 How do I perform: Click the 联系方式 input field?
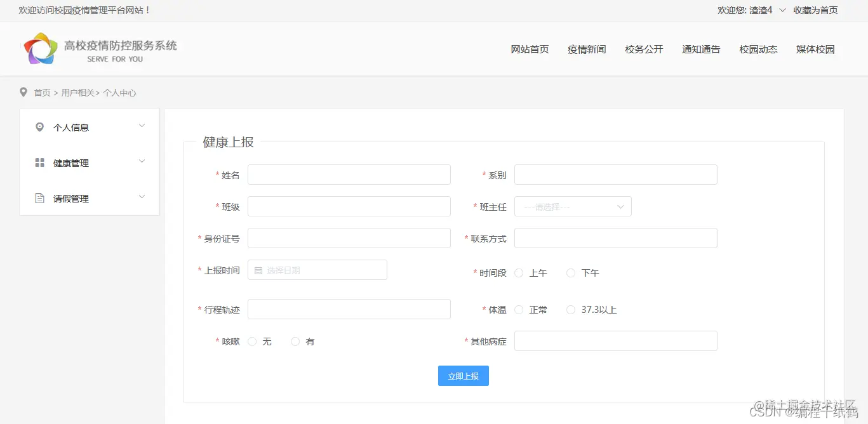pos(616,238)
